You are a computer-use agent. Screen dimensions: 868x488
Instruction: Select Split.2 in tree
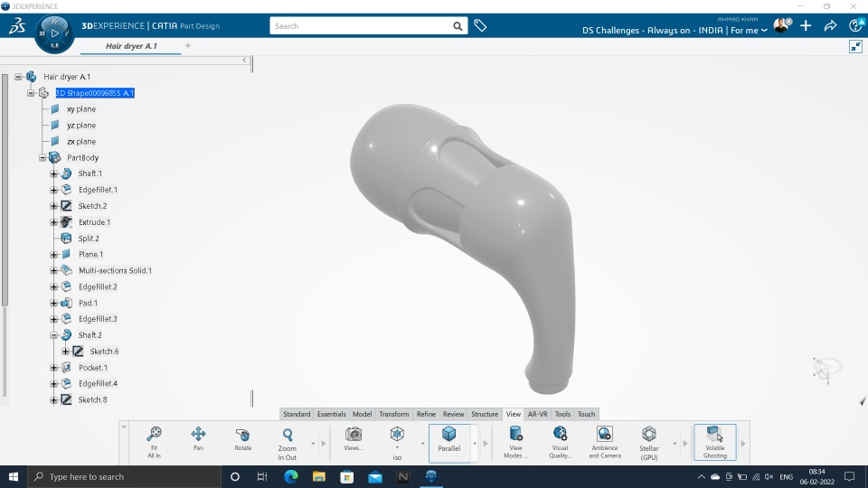pos(89,239)
